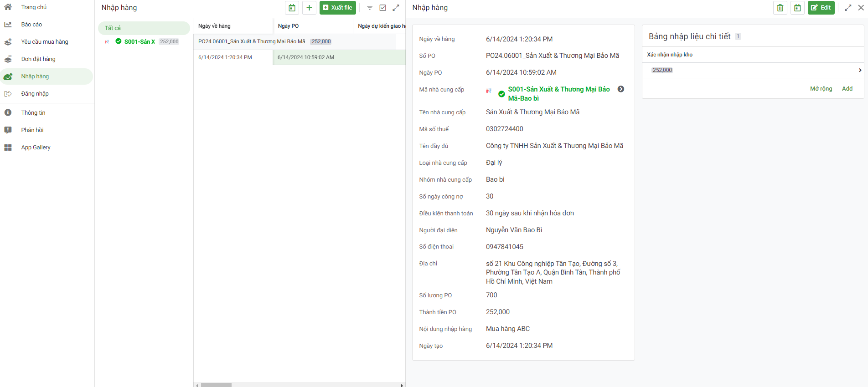The height and width of the screenshot is (387, 868).
Task: Expand the 252,000 row chevron
Action: pos(860,70)
